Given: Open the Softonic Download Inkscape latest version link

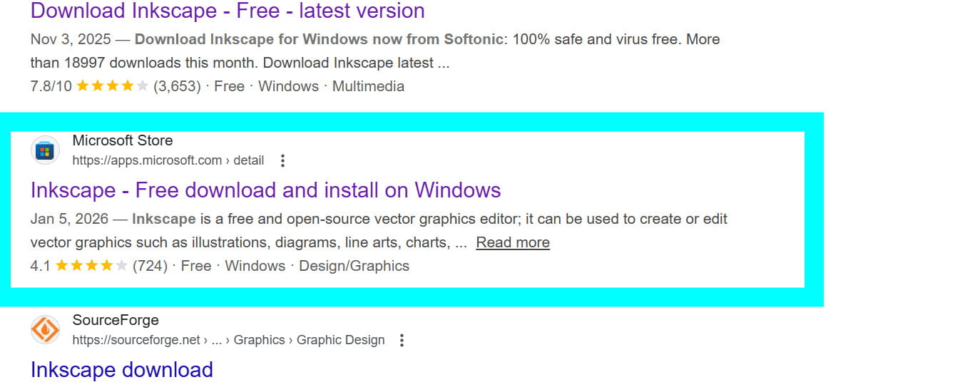Looking at the screenshot, I should 228,11.
